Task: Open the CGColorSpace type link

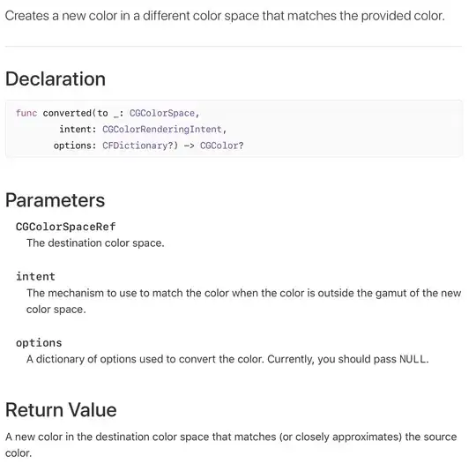Action: tap(162, 113)
